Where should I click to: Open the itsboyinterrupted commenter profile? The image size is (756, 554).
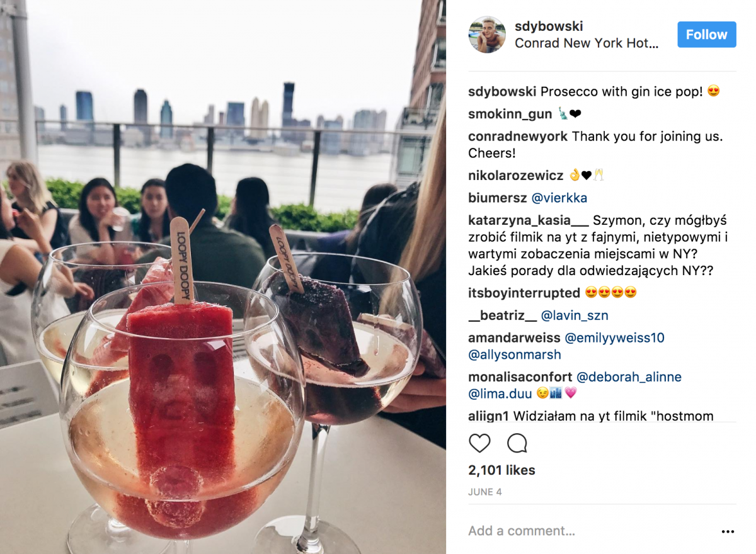524,293
